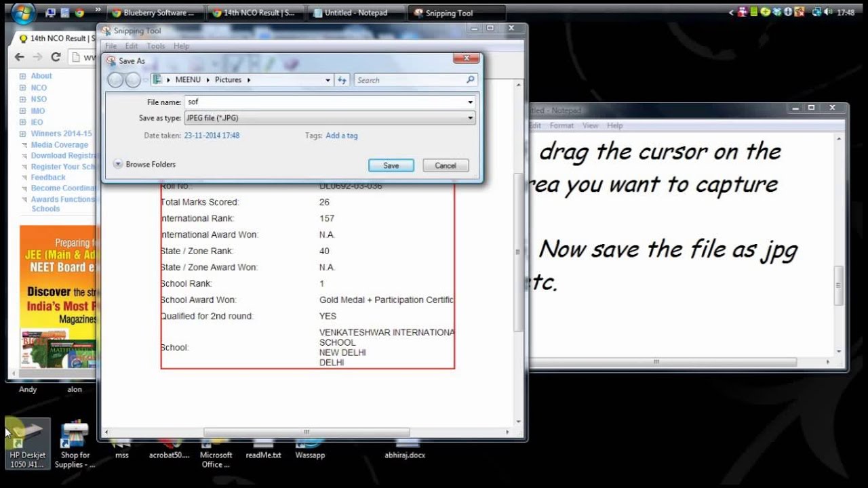Click Snipping Tool horizontal scrollbar thumb
Screen dimensions: 868x488
click(x=307, y=432)
